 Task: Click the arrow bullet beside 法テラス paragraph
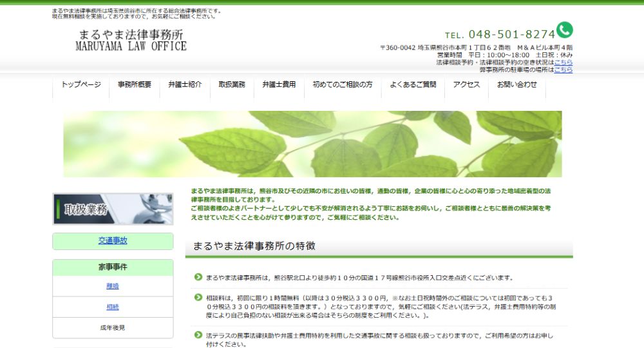pyautogui.click(x=198, y=335)
